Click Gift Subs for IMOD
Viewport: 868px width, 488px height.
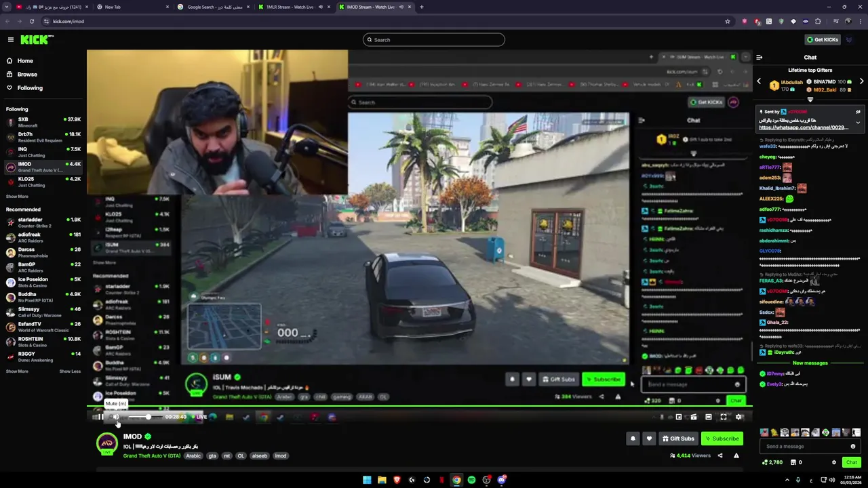[678, 439]
